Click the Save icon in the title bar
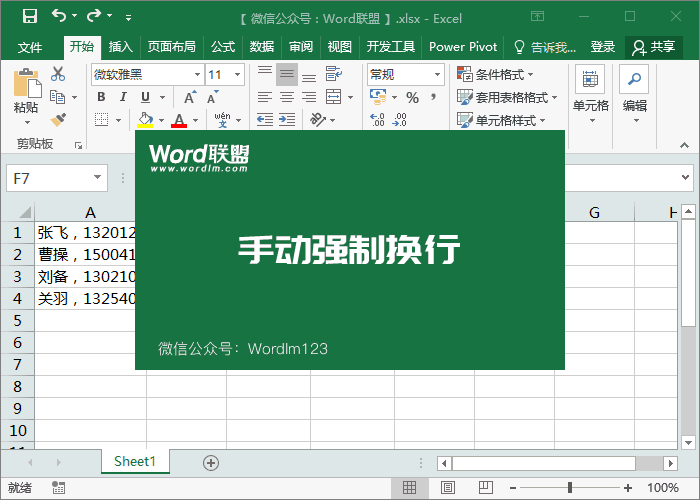 (29, 16)
